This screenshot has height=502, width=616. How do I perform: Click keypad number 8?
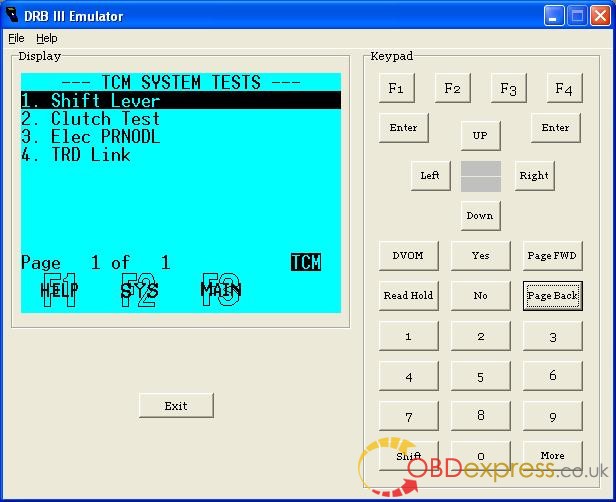480,416
